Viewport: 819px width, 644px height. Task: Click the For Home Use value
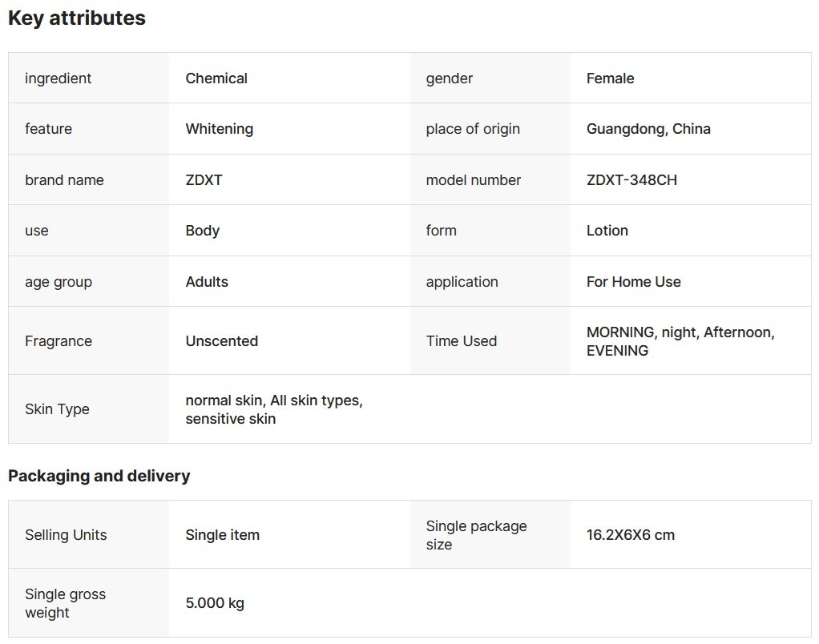point(633,282)
